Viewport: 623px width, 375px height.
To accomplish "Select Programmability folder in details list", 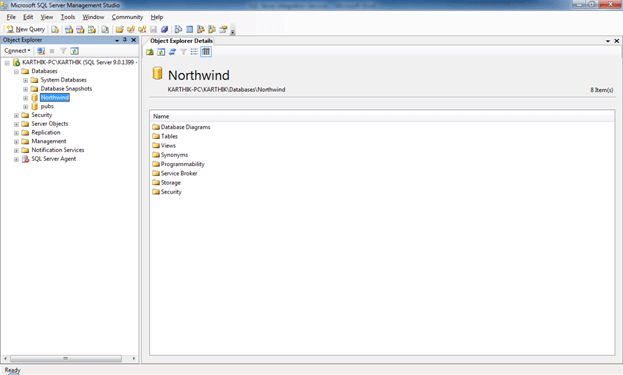I will [x=182, y=164].
